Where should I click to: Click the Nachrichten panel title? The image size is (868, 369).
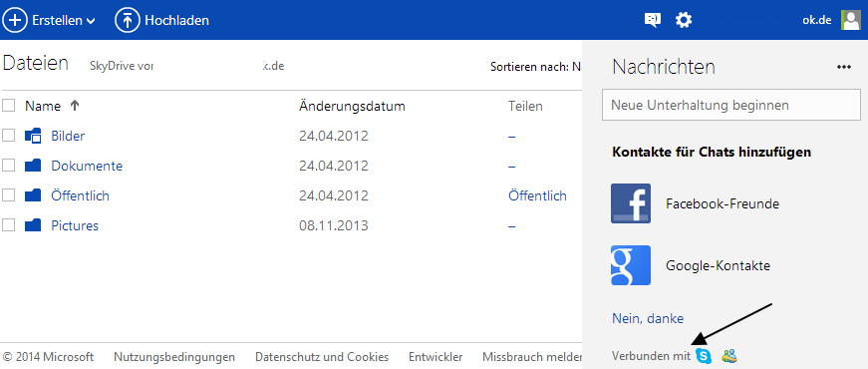click(x=664, y=67)
